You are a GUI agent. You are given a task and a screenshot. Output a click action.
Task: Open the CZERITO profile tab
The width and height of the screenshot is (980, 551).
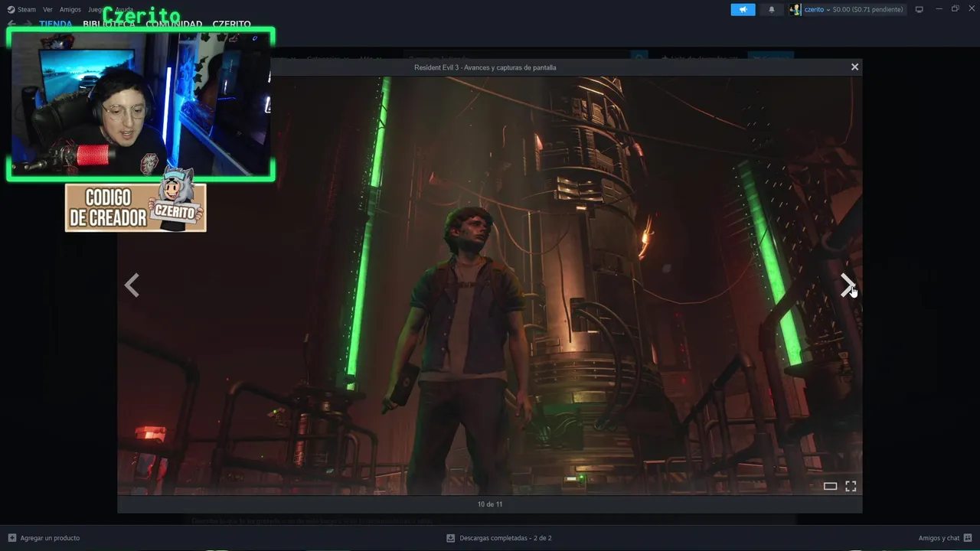pos(232,24)
